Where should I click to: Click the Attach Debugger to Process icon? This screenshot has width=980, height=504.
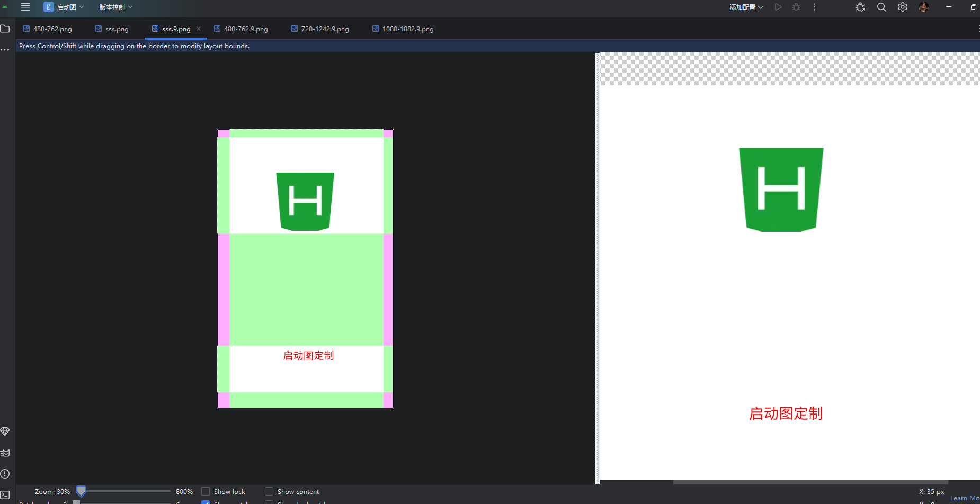point(860,7)
